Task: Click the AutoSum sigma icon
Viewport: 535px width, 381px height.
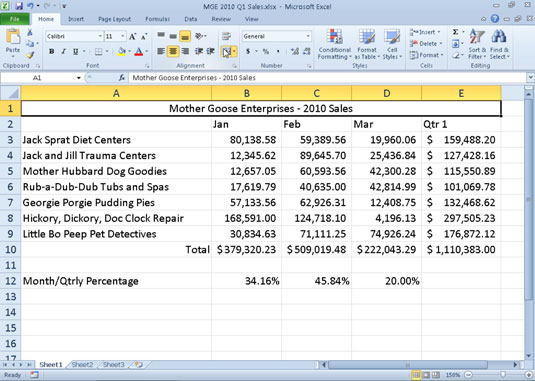Action: coord(456,32)
